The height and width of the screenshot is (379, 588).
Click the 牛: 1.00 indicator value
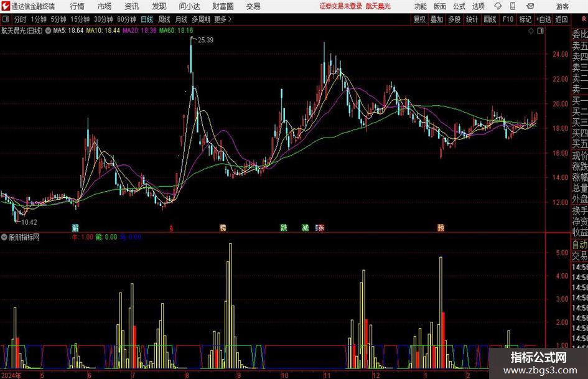pos(83,237)
